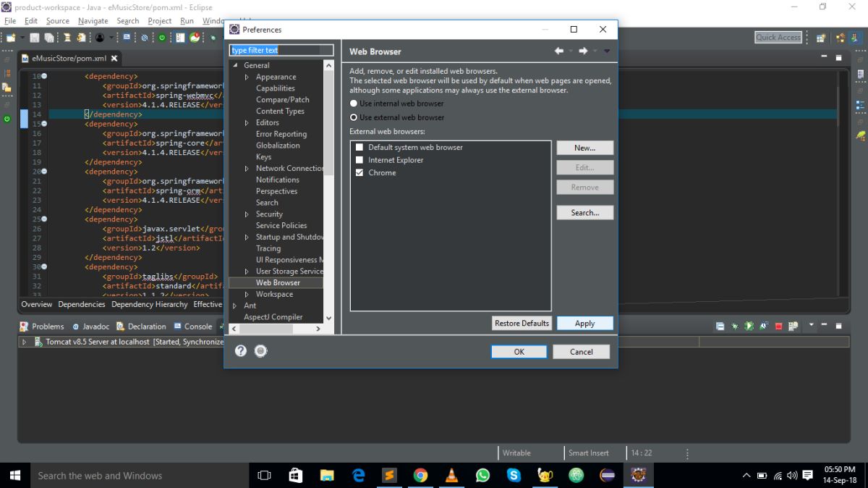
Task: Switch to the Java EE perspective icon
Action: coord(840,38)
